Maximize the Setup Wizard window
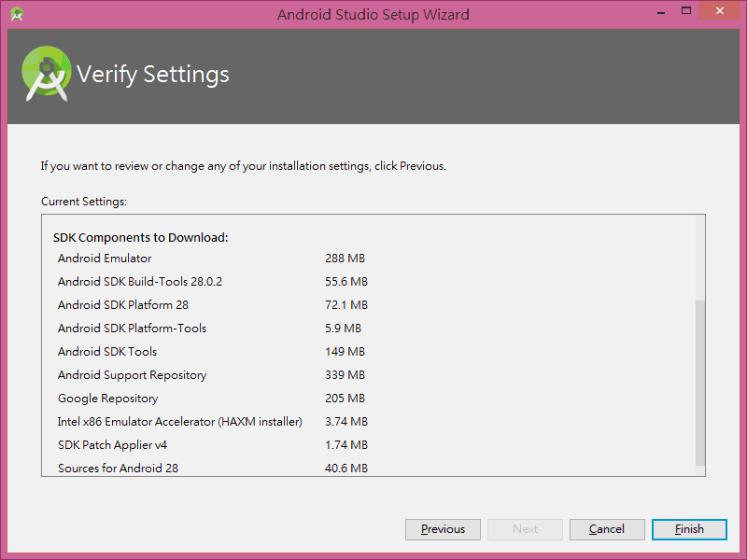The width and height of the screenshot is (747, 560). (x=686, y=10)
